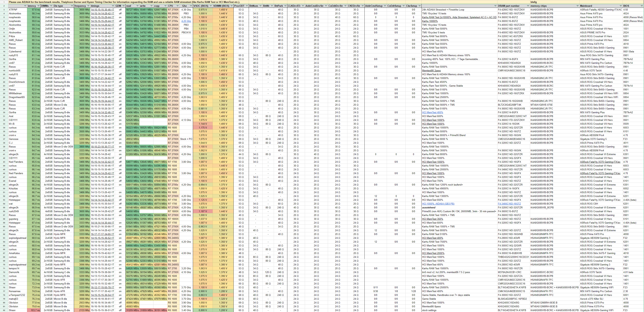This screenshot has width=644, height=312.
Task: Open the VDIMM (BIOS) filter icon
Action: pos(231,6)
